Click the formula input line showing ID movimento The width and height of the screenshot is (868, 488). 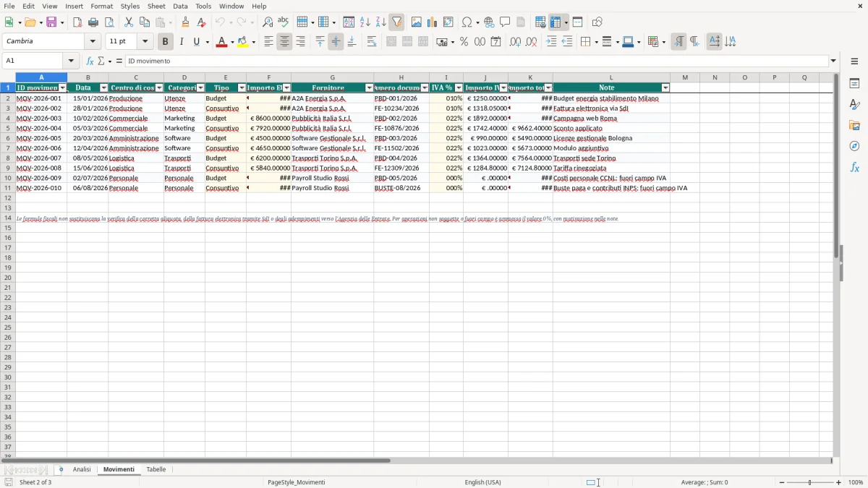476,61
